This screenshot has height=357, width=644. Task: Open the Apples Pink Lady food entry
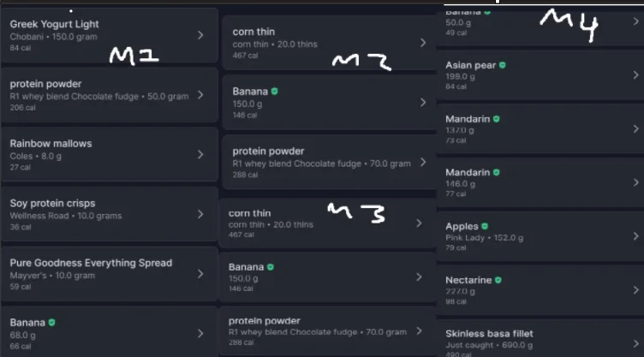pyautogui.click(x=540, y=236)
